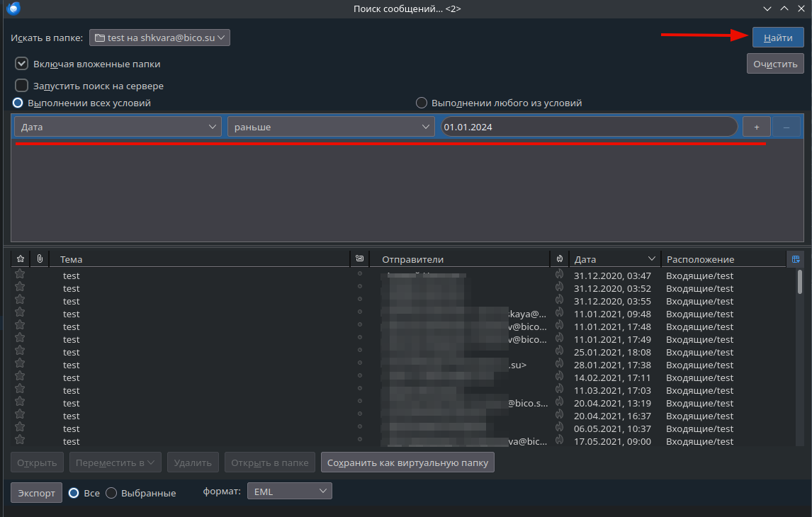Viewport: 812px width, 517px height.
Task: Click the Удалить button
Action: (x=193, y=462)
